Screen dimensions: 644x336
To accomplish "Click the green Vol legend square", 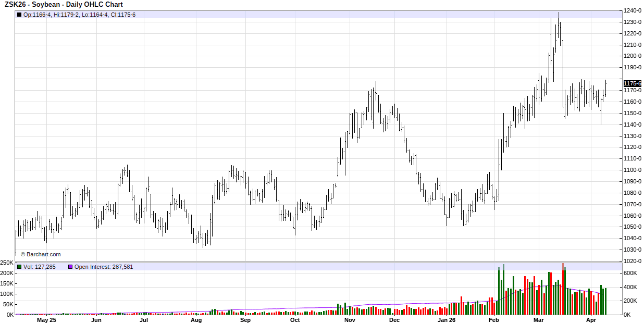I will 19,267.
